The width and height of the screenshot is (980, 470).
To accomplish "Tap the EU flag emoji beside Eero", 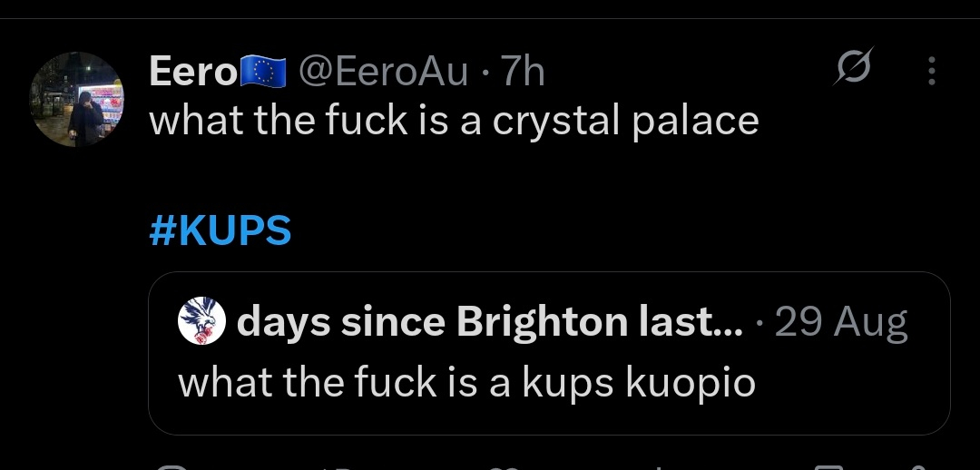I will [263, 72].
